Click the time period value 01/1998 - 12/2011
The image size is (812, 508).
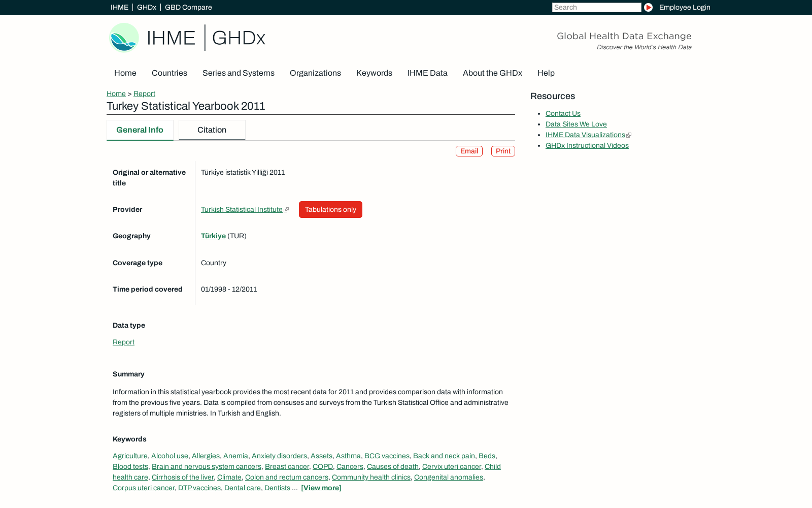coord(229,290)
